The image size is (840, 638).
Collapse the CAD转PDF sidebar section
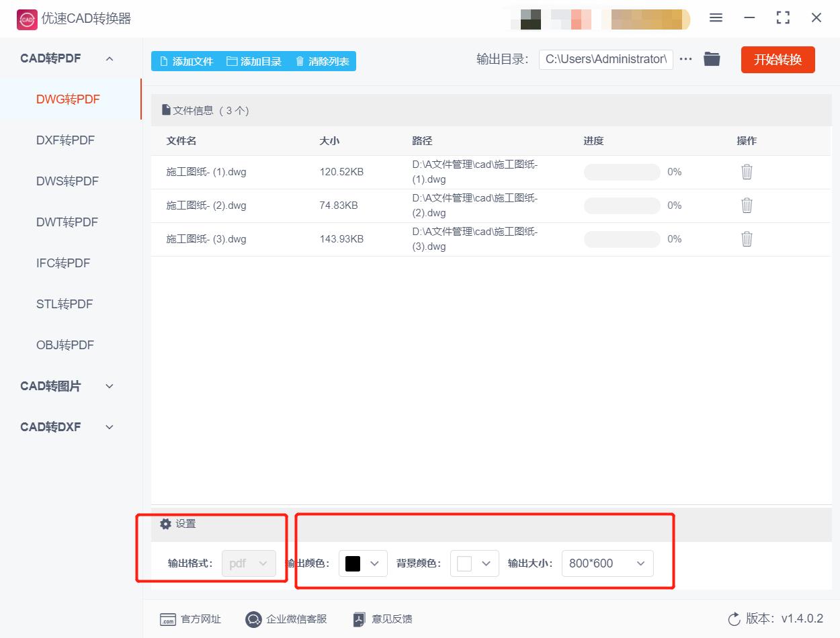coord(110,58)
